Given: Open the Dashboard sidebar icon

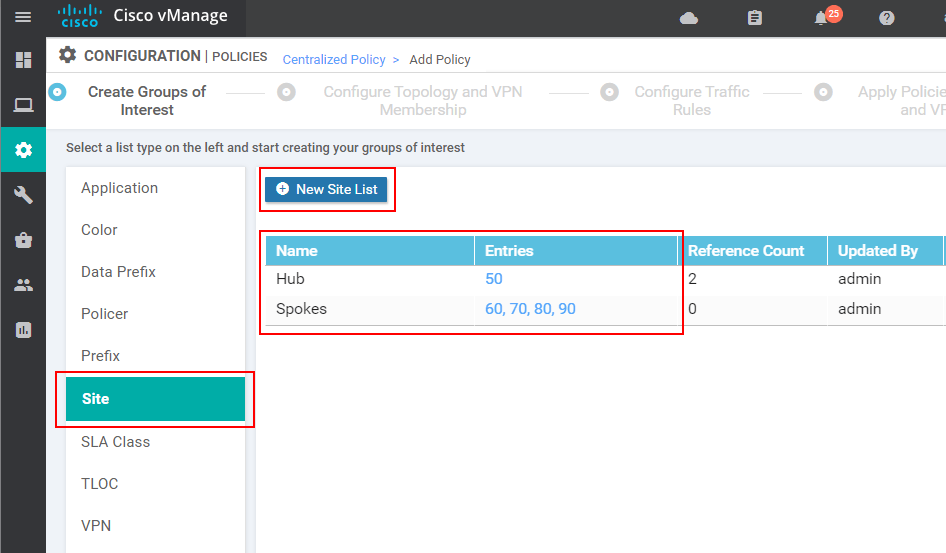Looking at the screenshot, I should [x=23, y=60].
